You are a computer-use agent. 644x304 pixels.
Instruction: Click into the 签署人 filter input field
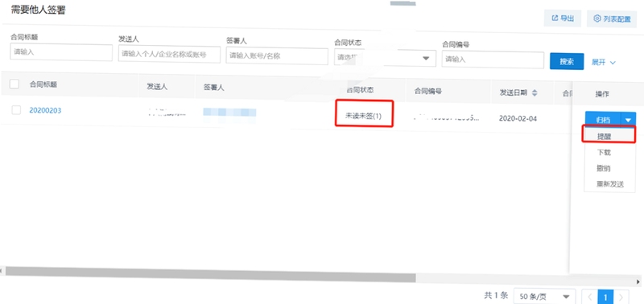pos(277,56)
